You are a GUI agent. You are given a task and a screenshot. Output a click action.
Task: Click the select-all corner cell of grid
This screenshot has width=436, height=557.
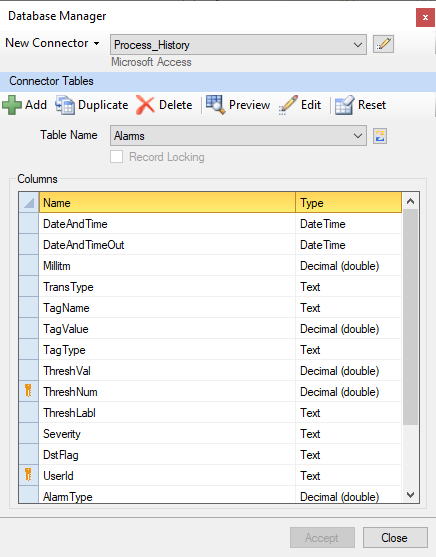point(28,202)
